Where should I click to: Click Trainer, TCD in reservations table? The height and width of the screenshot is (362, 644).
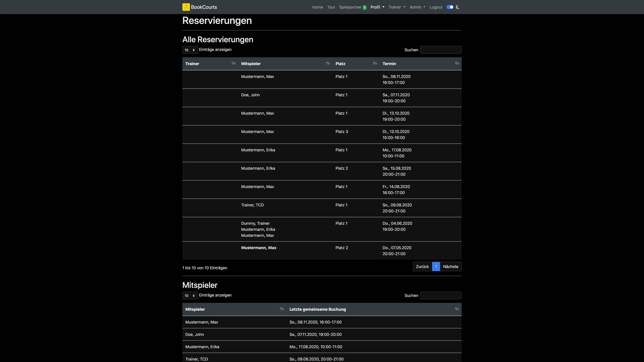tap(252, 205)
